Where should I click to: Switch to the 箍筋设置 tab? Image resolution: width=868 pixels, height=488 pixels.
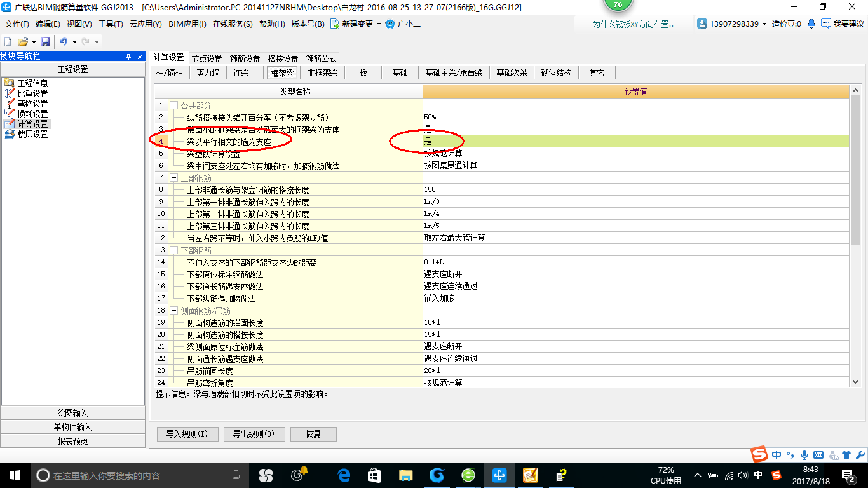[245, 58]
